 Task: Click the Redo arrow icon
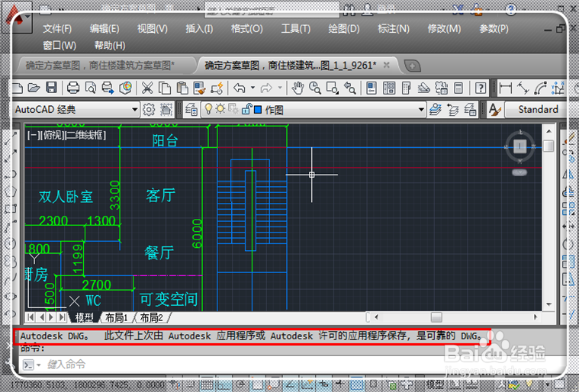(x=266, y=88)
